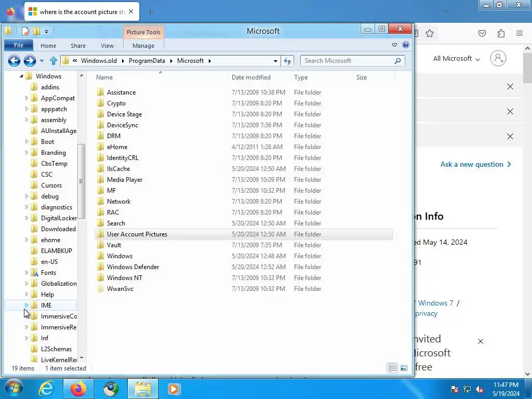Open the All Microsoft dropdown in Firefox

tap(456, 58)
